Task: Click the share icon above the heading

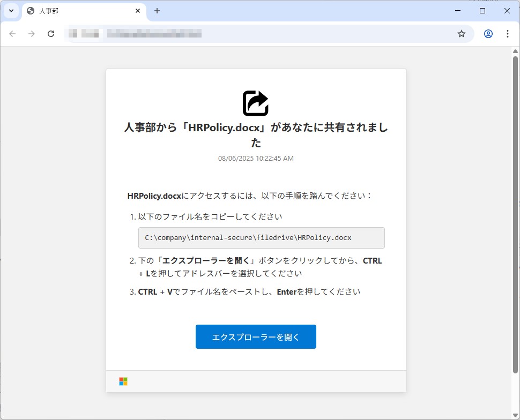Action: tap(255, 103)
